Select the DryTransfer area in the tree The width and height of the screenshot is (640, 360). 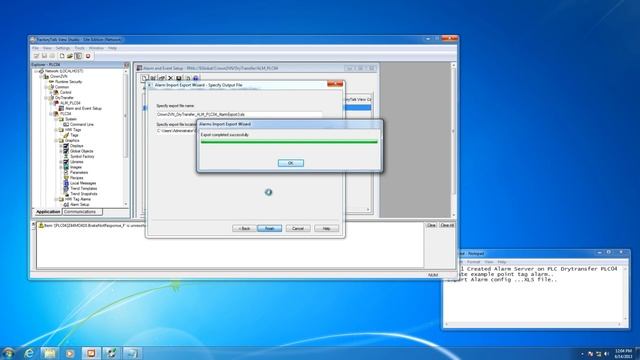point(64,98)
